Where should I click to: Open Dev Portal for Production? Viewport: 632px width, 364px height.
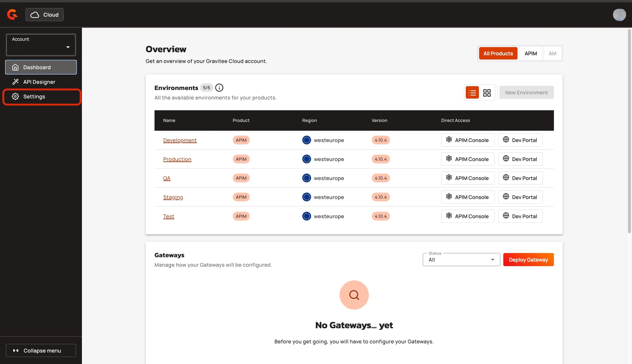[x=520, y=159]
